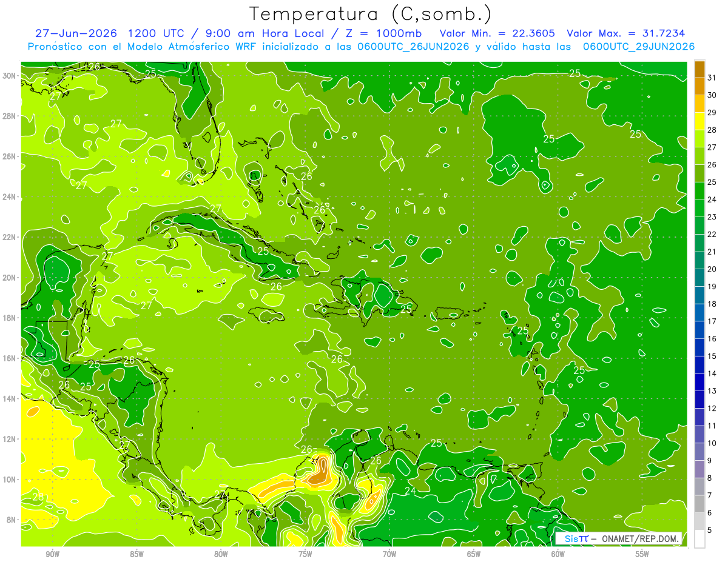The height and width of the screenshot is (562, 728).
Task: Click the "Temperatura (C,somb.)" map title
Action: (370, 14)
